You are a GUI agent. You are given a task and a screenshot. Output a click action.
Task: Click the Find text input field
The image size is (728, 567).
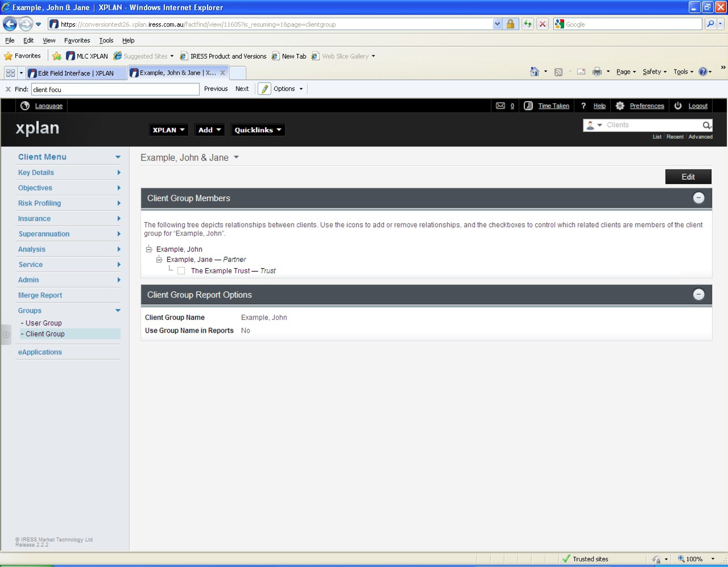[115, 89]
